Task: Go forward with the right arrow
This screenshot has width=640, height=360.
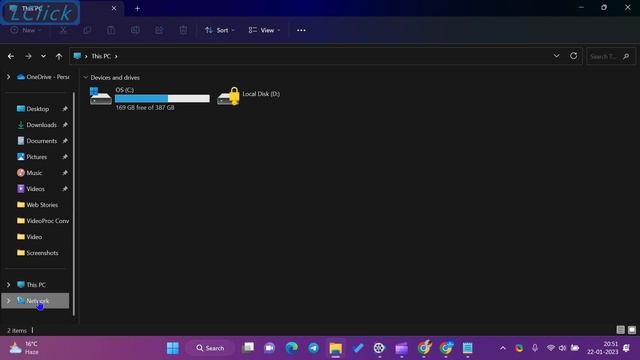Action: click(x=28, y=56)
